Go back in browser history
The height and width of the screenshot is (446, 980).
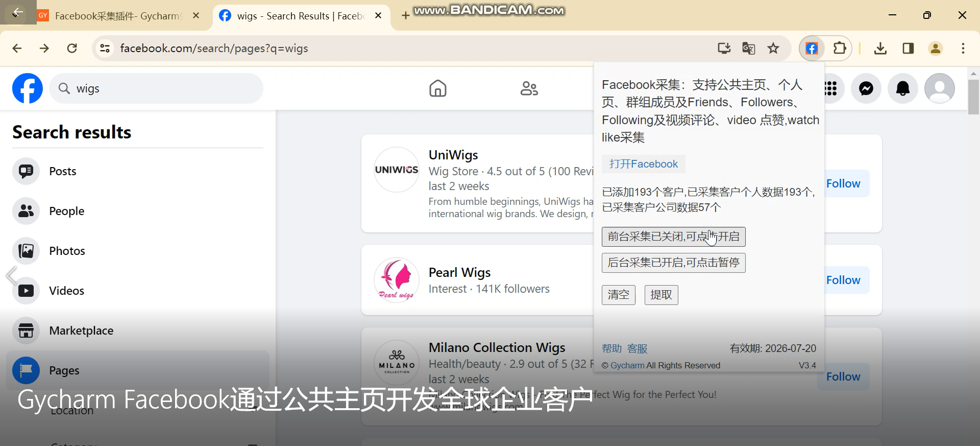(x=17, y=49)
